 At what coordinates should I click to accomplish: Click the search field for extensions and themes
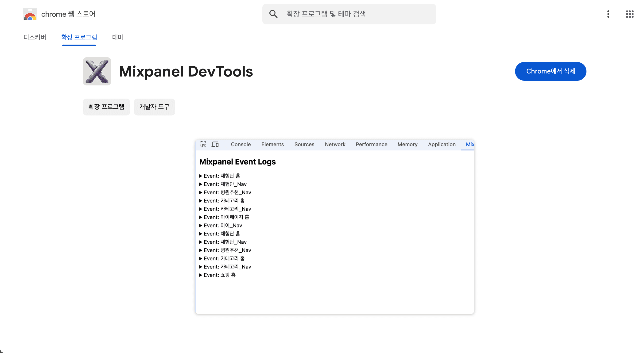349,14
